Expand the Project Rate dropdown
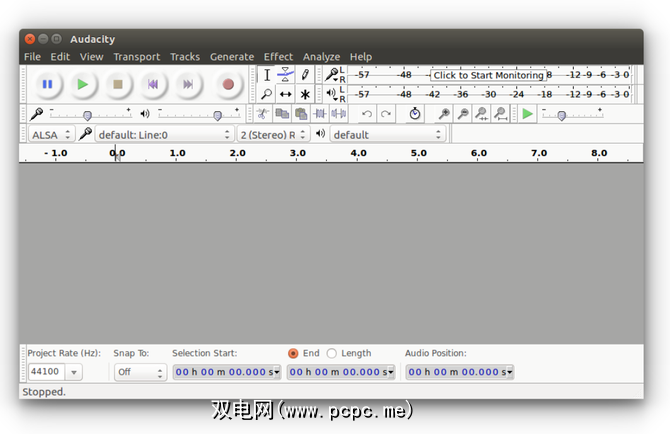Screen dimensions: 670x434 point(74,372)
